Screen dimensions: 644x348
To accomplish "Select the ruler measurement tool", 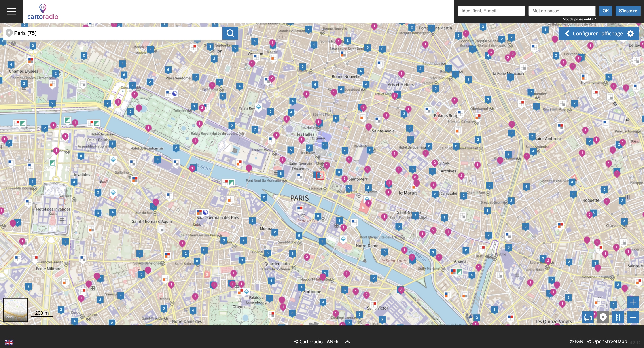I will pos(618,317).
